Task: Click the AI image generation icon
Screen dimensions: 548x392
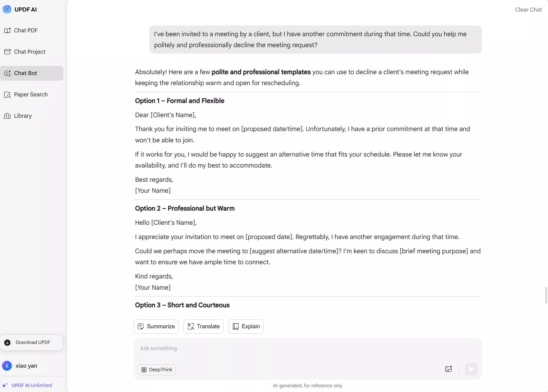Action: (449, 369)
